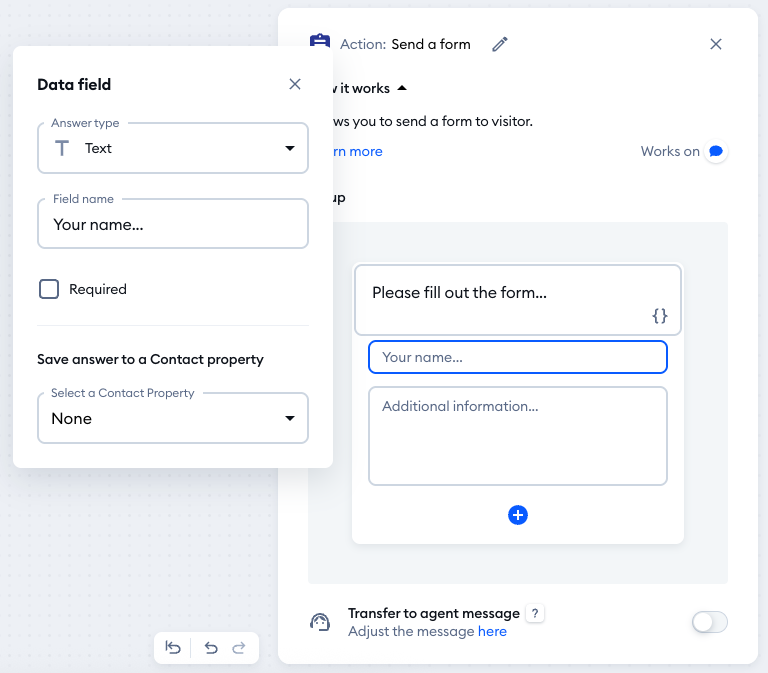Open the Learn more link
The width and height of the screenshot is (768, 673).
click(x=351, y=152)
